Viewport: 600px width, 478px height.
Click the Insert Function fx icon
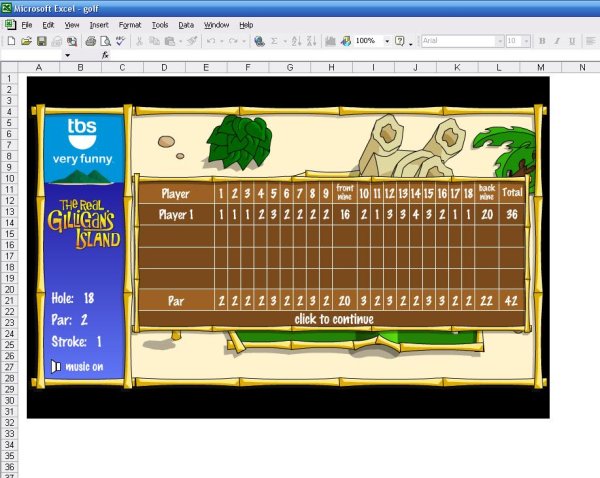(105, 55)
